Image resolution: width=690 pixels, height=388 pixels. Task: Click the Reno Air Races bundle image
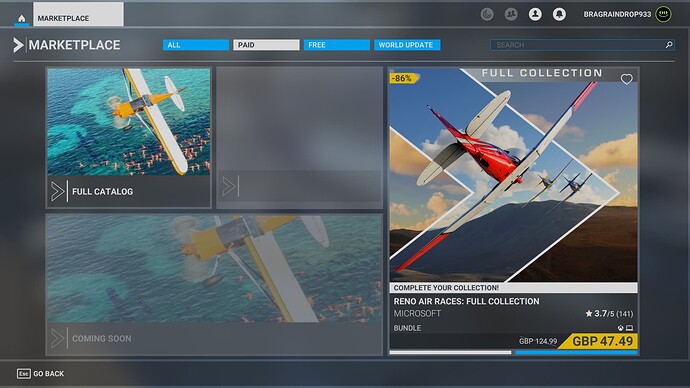513,175
